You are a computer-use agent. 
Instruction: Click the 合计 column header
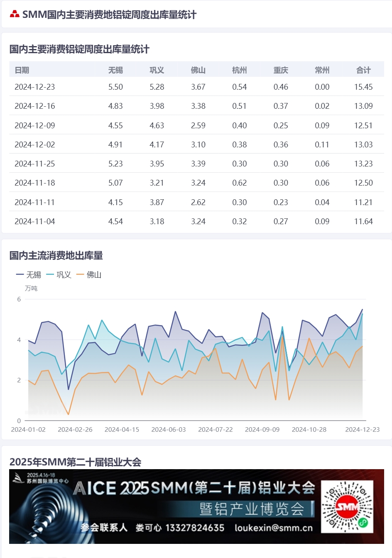pos(363,70)
